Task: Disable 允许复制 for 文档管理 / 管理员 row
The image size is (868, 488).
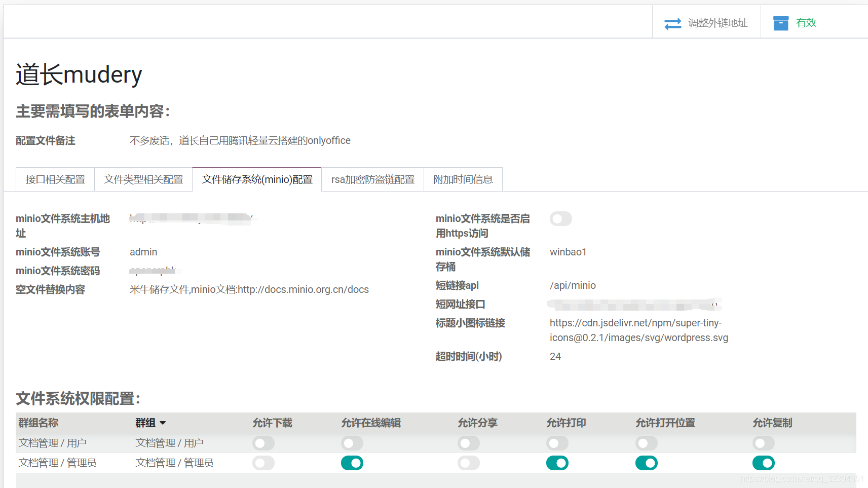Action: click(764, 463)
